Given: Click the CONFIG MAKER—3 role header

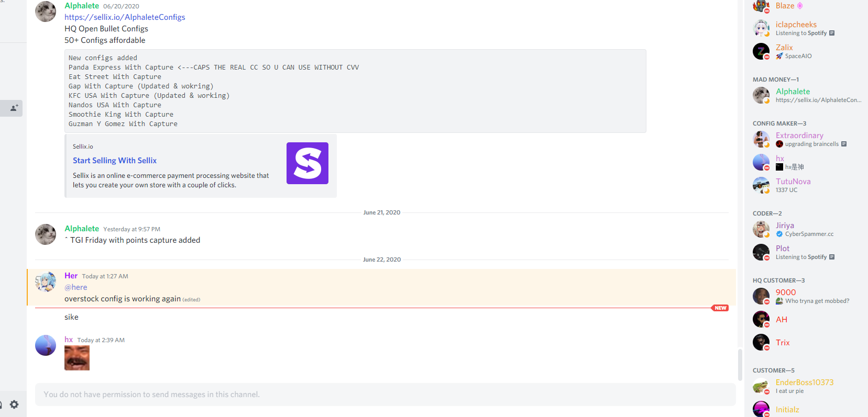Looking at the screenshot, I should point(779,123).
